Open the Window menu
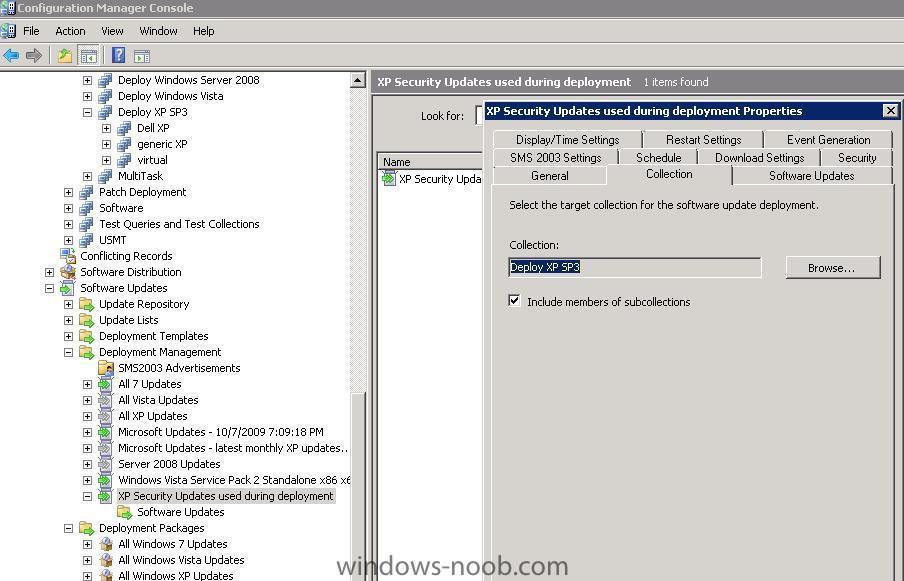 [x=159, y=31]
